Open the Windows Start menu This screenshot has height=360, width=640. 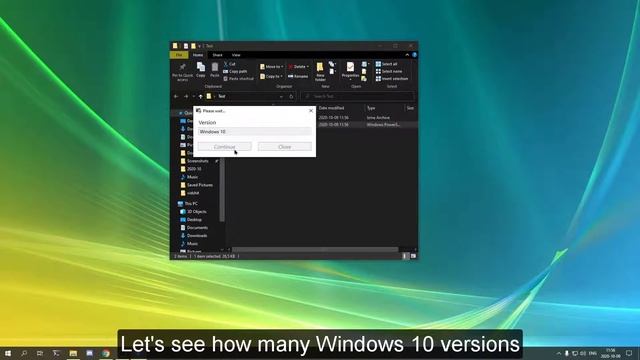pos(7,353)
